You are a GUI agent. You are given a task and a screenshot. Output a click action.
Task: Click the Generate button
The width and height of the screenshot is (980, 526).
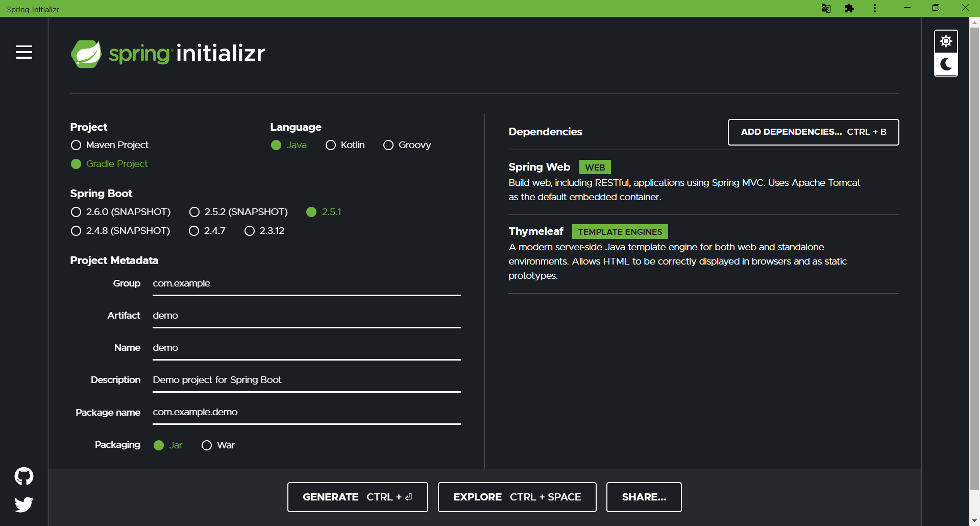358,497
